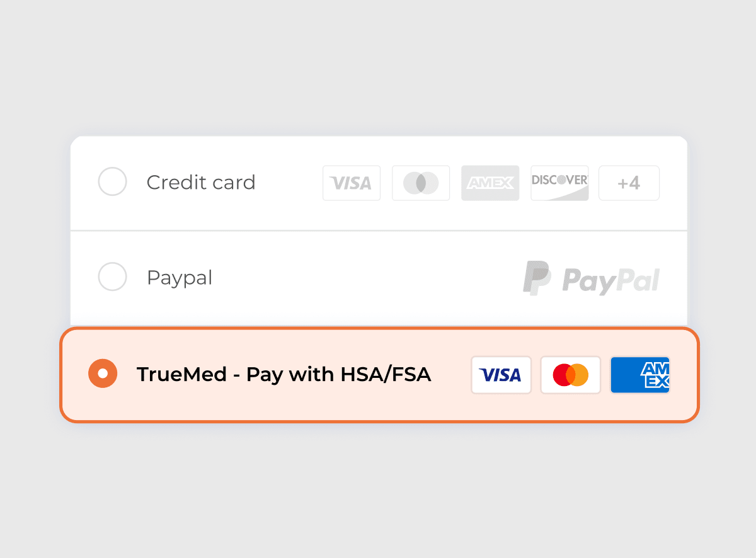Screen dimensions: 756x558
Task: Select the Credit card radio button
Action: [x=113, y=182]
